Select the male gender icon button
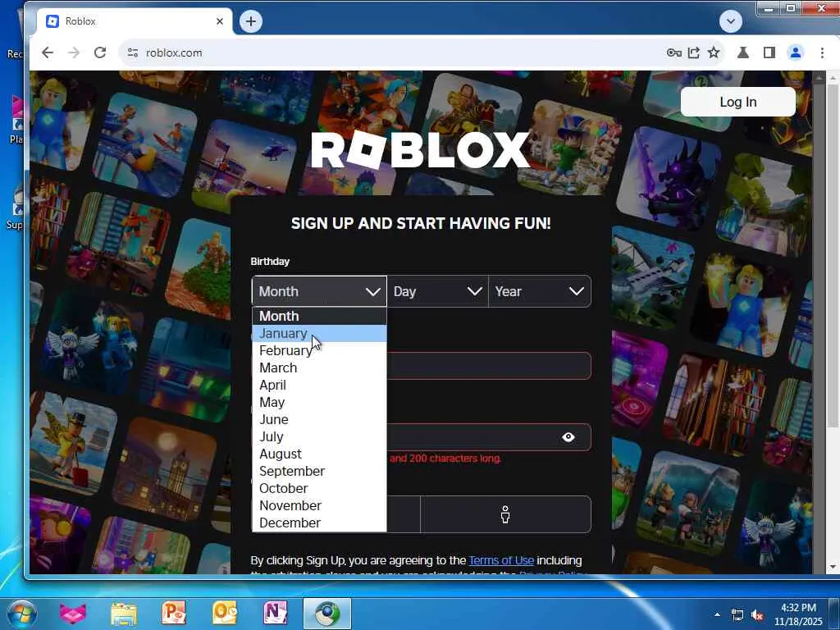Viewport: 840px width, 630px height. 505,514
